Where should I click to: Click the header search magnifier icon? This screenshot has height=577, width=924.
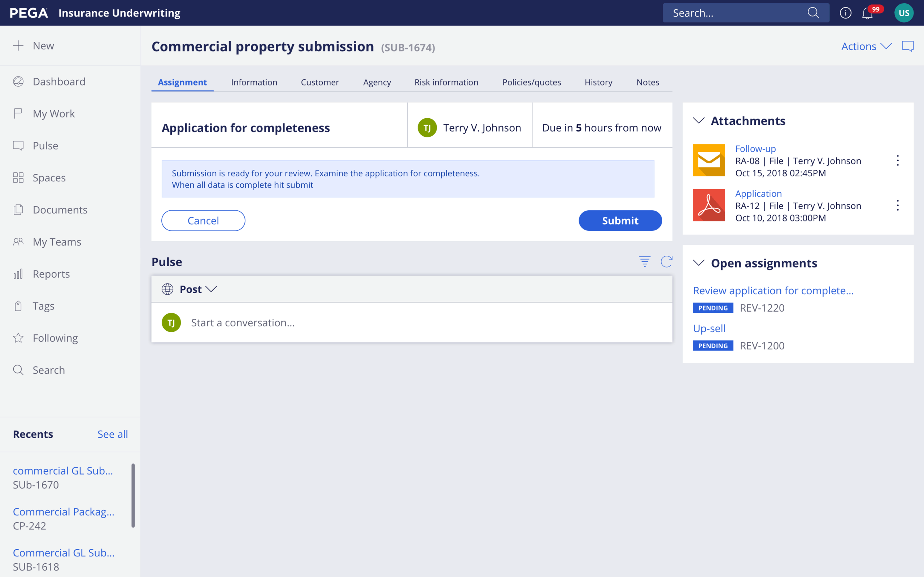click(x=813, y=13)
